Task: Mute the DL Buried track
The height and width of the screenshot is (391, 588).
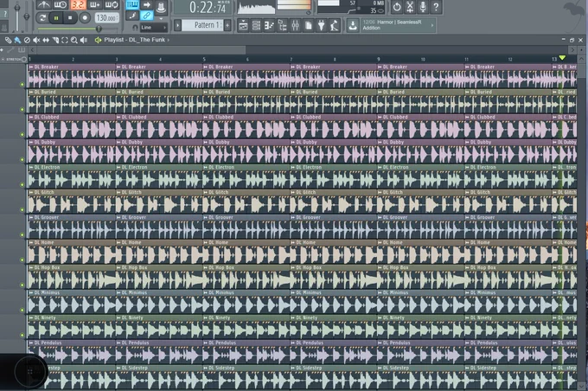Action: [22, 110]
